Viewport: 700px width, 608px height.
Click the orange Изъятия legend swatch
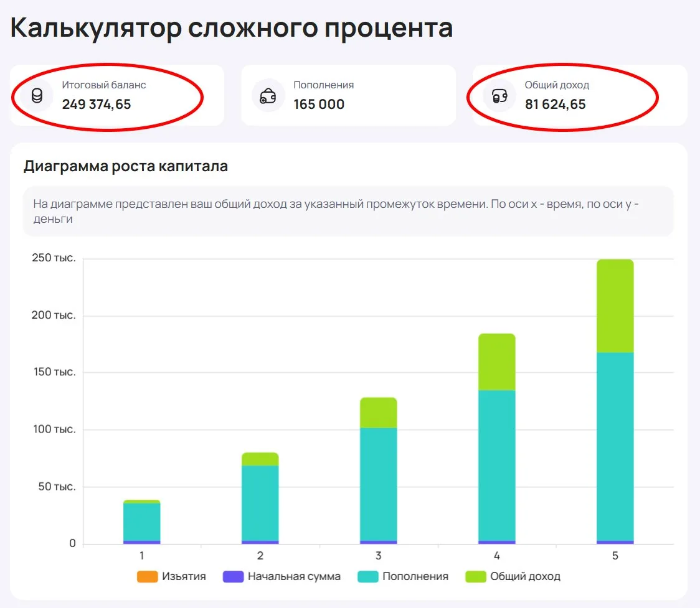(x=148, y=576)
